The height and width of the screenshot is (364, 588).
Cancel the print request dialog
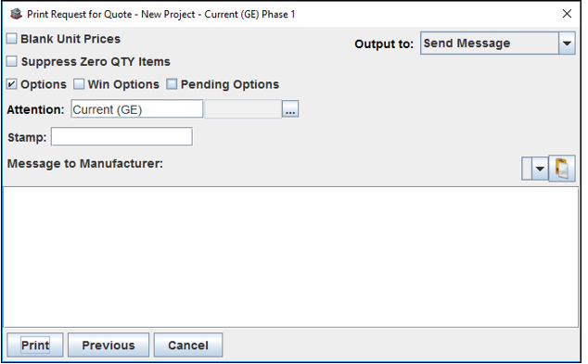[188, 345]
